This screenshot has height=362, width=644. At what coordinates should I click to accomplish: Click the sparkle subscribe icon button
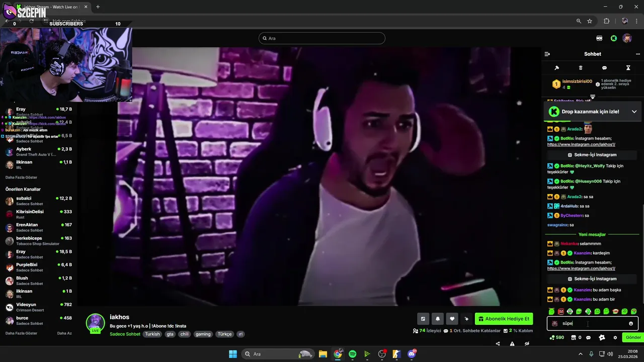(x=467, y=319)
